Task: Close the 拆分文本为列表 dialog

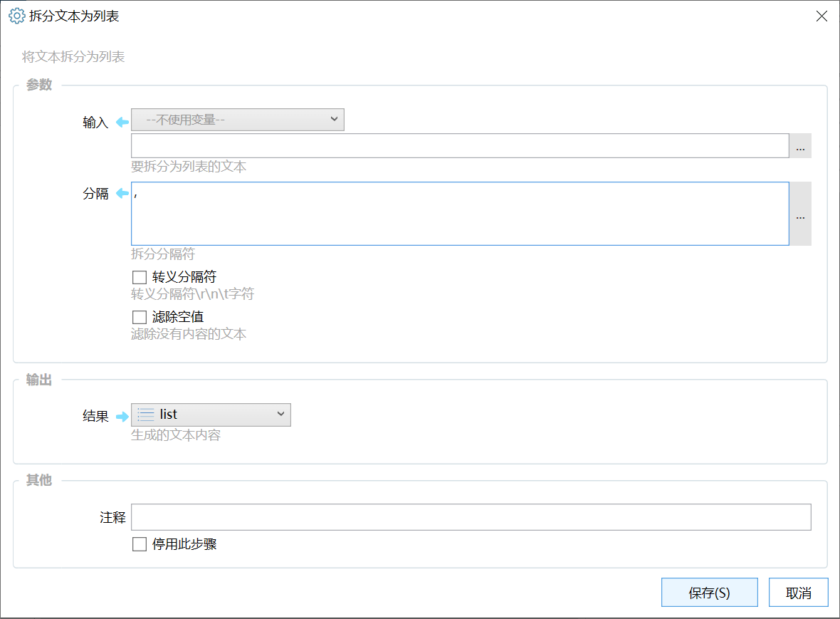Action: (x=821, y=16)
